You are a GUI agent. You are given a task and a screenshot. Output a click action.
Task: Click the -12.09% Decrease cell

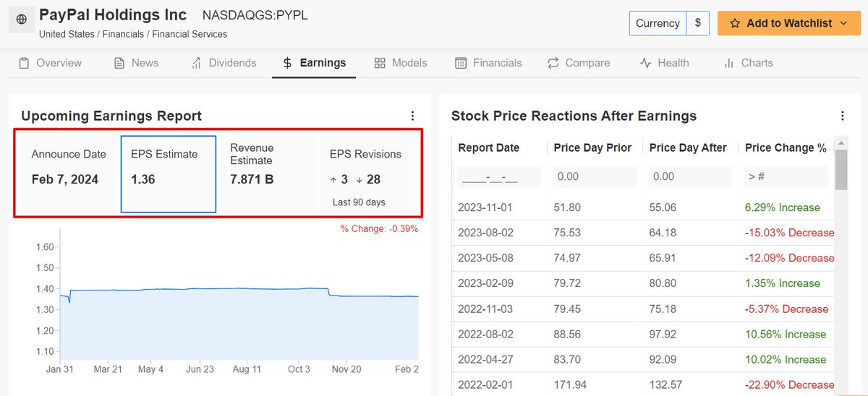[790, 258]
